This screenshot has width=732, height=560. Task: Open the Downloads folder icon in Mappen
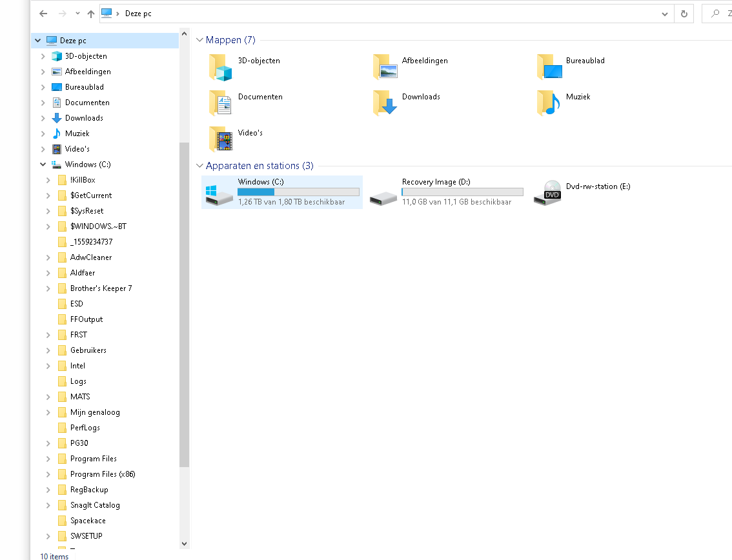[385, 103]
